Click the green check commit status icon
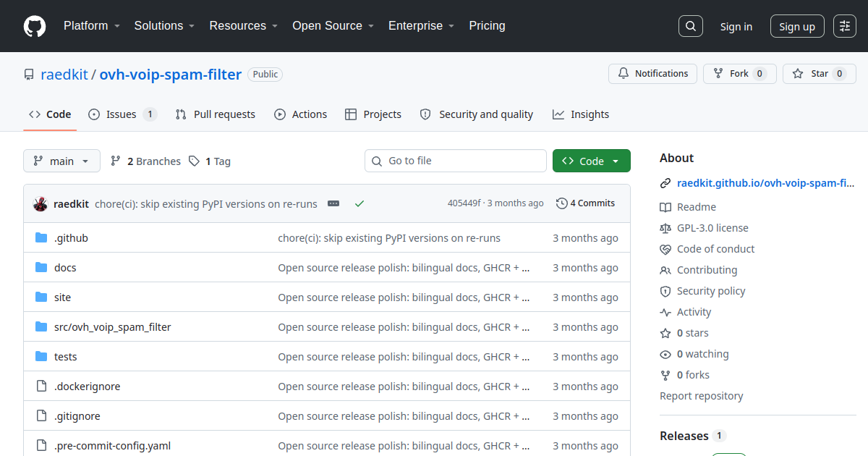868x456 pixels. [x=359, y=204]
